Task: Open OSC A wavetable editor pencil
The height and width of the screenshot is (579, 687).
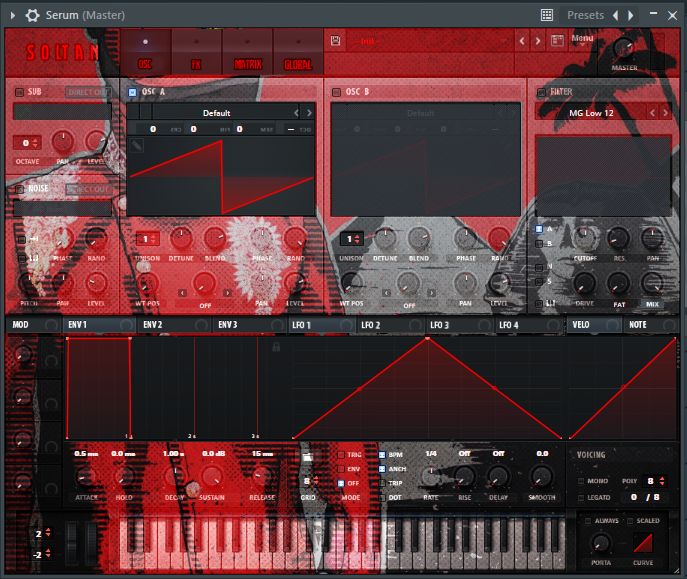Action: [137, 145]
